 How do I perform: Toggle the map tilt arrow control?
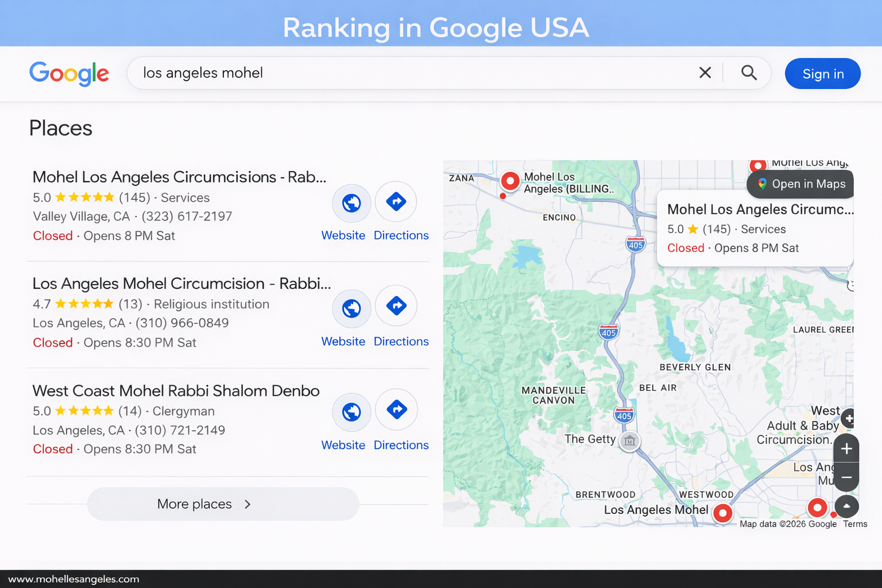click(x=846, y=506)
